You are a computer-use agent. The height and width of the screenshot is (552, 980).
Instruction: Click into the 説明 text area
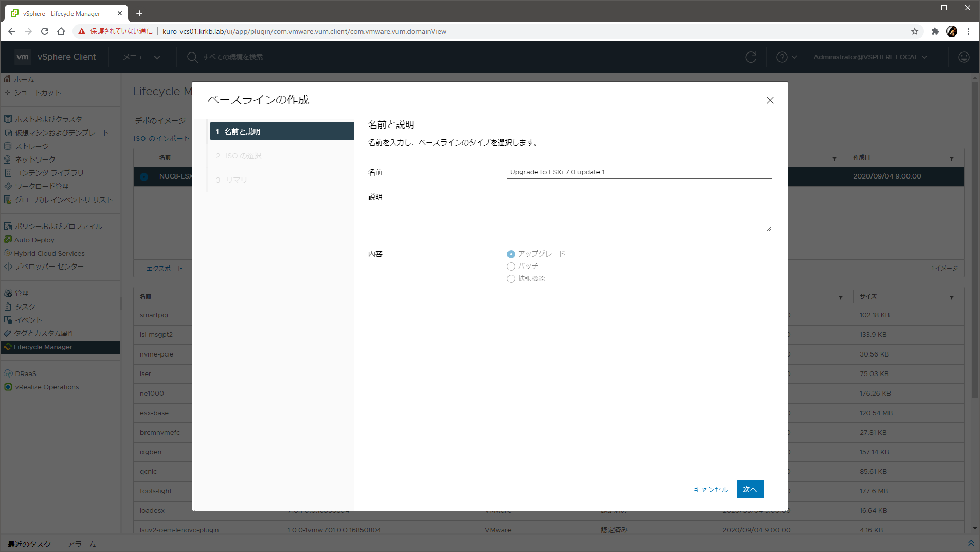pos(639,211)
